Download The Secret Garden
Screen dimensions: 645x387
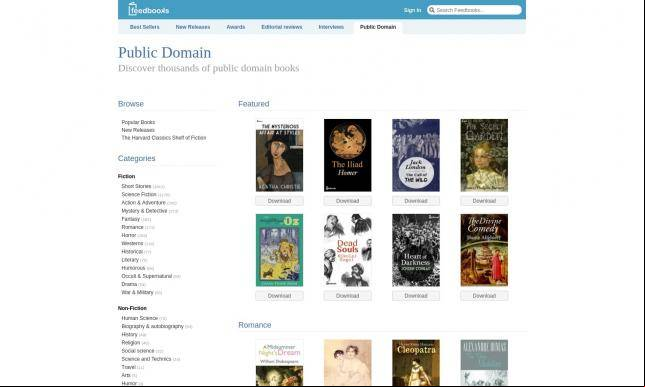(x=484, y=201)
